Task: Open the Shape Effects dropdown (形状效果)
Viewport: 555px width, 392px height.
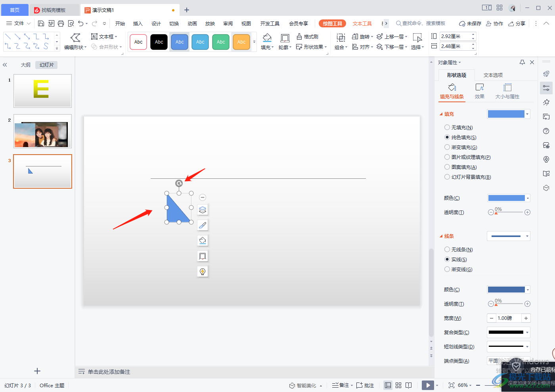Action: click(312, 47)
